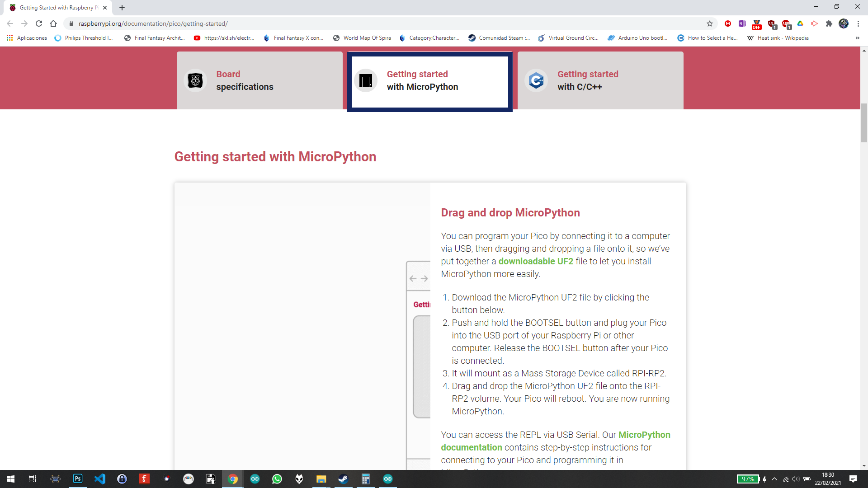
Task: Click the Raspberry Pi chip icon
Action: pyautogui.click(x=195, y=80)
